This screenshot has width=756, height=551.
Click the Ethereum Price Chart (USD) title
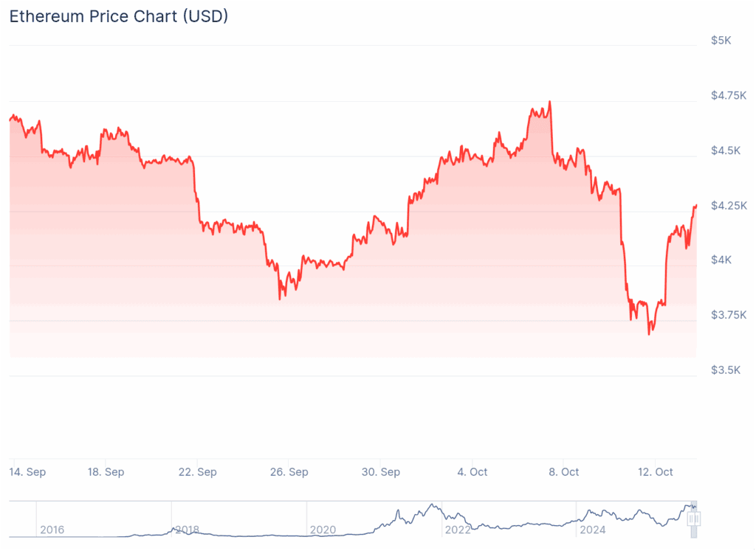pyautogui.click(x=118, y=16)
